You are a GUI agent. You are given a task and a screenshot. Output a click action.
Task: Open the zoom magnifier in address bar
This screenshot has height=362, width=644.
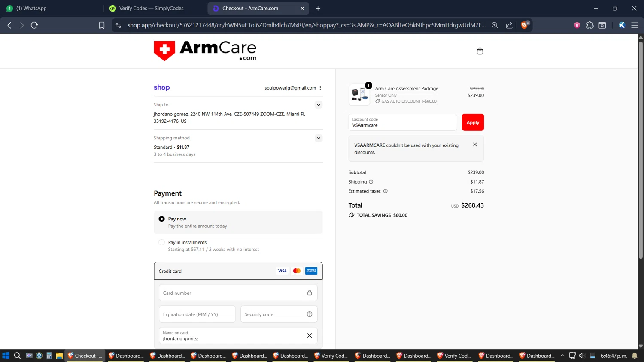(495, 25)
